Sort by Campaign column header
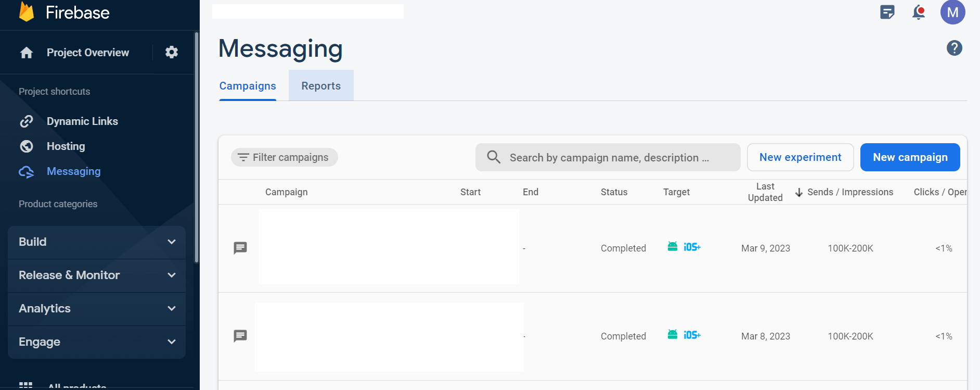The height and width of the screenshot is (390, 980). tap(287, 192)
